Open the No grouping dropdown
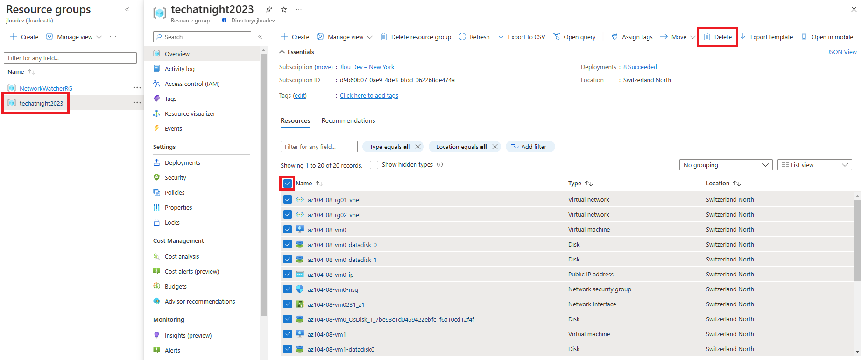Image resolution: width=868 pixels, height=360 pixels. pos(726,165)
